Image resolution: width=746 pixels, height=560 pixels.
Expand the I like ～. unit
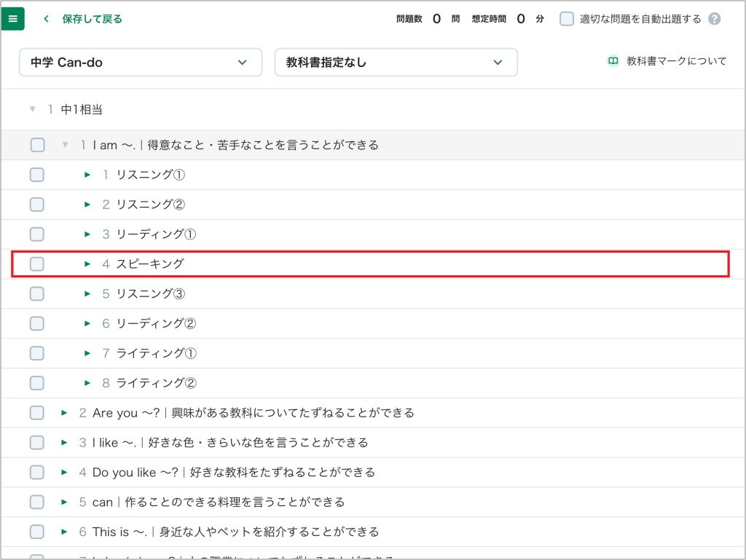(64, 443)
